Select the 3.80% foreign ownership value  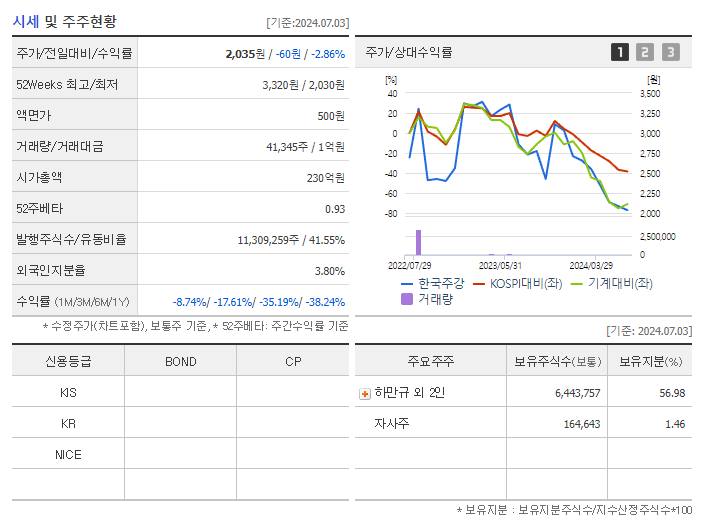pyautogui.click(x=330, y=271)
